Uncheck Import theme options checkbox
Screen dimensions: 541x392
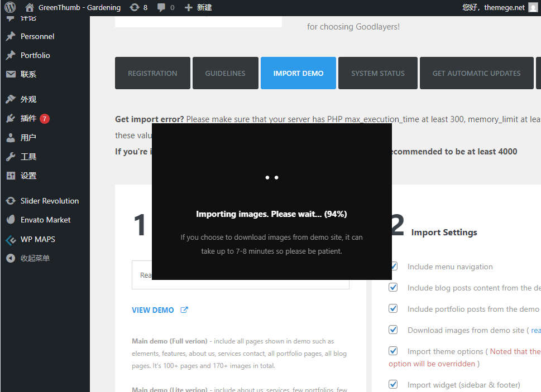pos(393,351)
